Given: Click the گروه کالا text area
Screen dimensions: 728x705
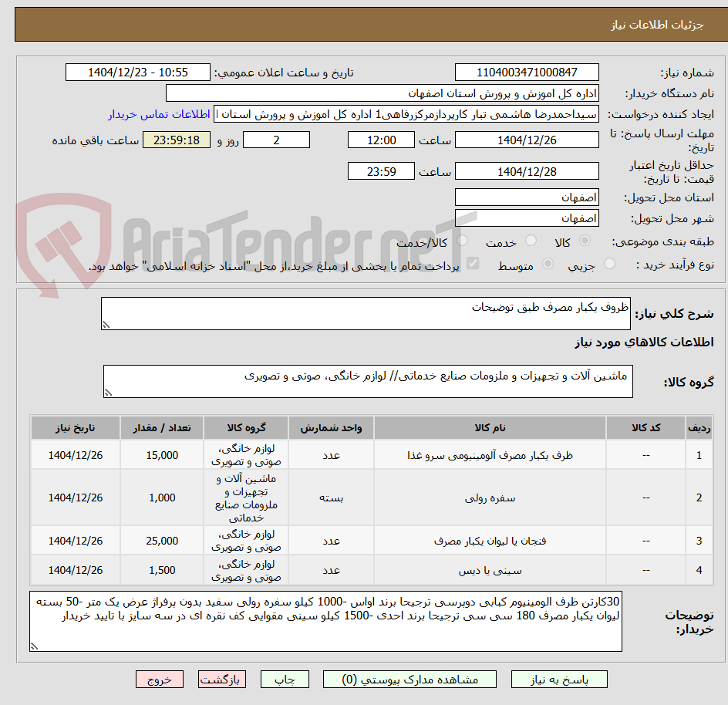Looking at the screenshot, I should [x=368, y=381].
